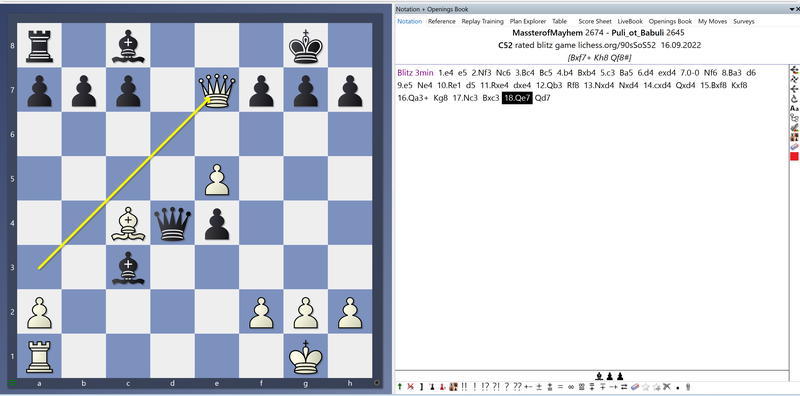This screenshot has height=396, width=800.
Task: Switch to the Notation tab
Action: point(410,21)
